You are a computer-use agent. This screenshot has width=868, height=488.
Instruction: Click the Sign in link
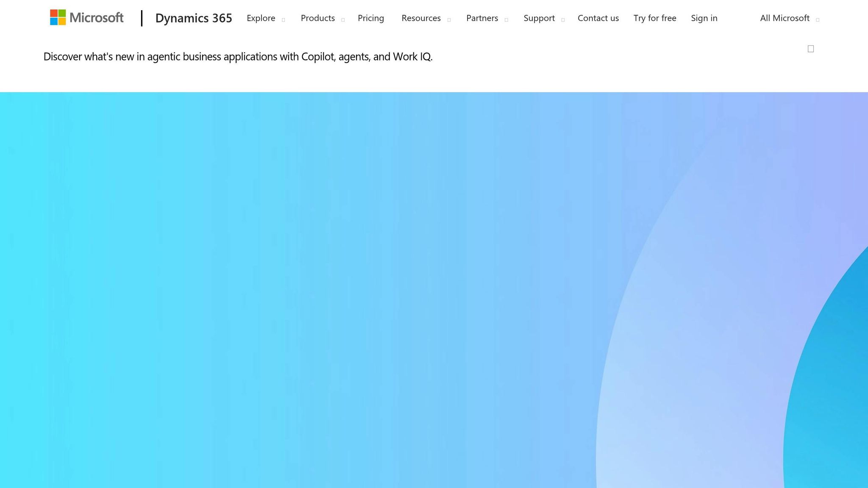click(x=704, y=18)
